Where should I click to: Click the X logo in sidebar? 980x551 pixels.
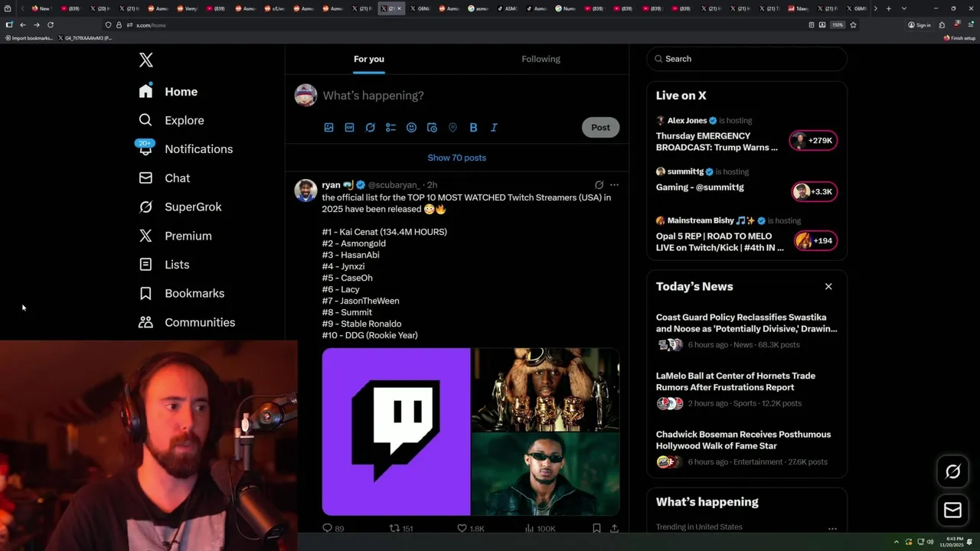click(x=145, y=60)
